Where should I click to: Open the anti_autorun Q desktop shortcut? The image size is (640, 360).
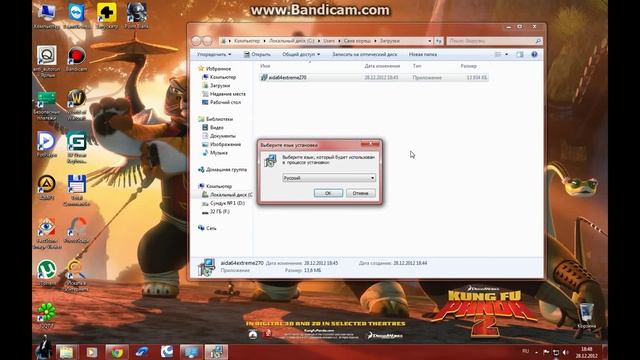point(46,61)
